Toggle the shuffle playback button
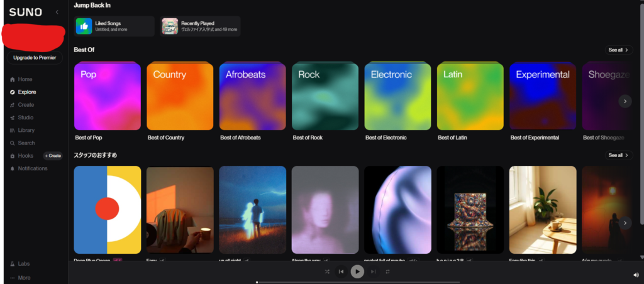The width and height of the screenshot is (644, 284). pos(327,271)
